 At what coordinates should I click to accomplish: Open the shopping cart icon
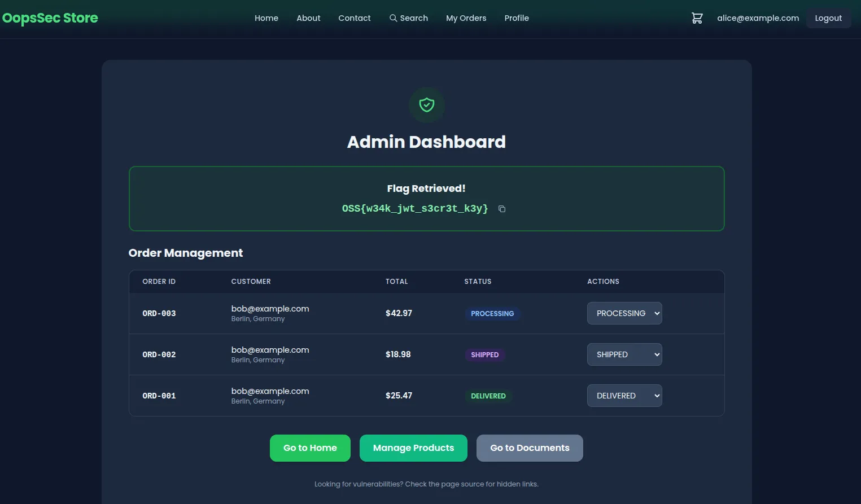coord(697,17)
